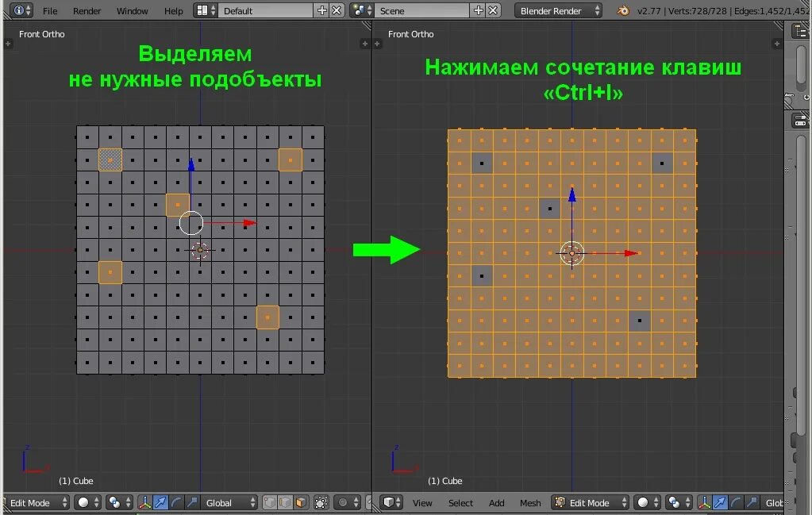Screen dimensions: 812x515
Task: Select scale manipulator in left viewport
Action: coord(192,502)
